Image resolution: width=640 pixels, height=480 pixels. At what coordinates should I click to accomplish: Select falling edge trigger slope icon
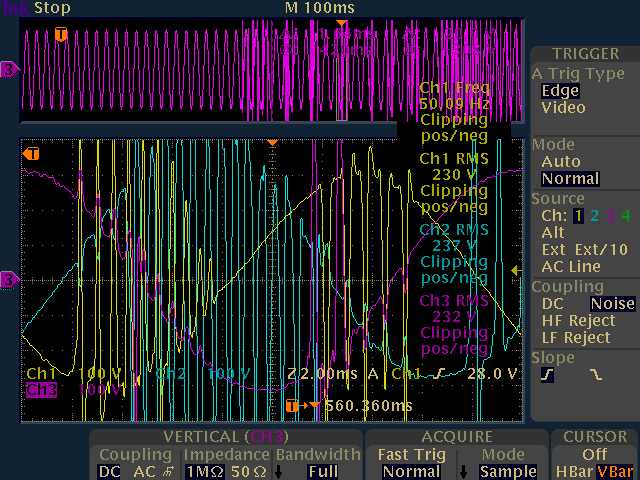pyautogui.click(x=596, y=376)
